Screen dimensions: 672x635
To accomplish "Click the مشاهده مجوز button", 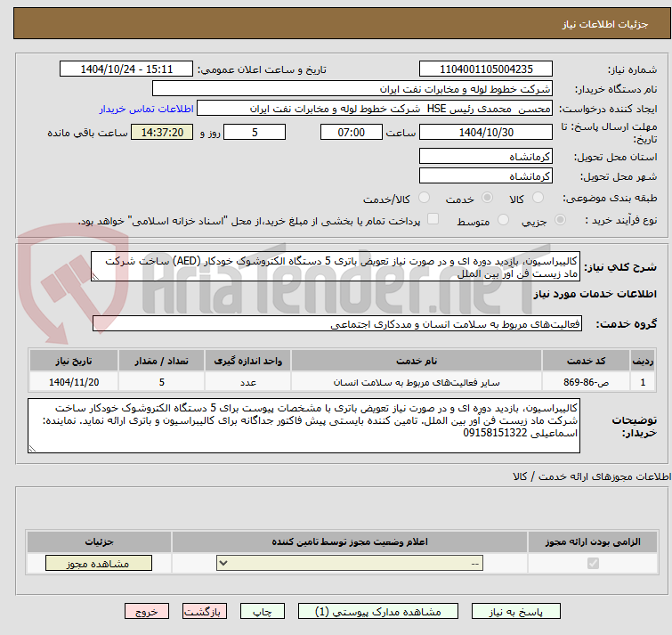I will tap(99, 564).
